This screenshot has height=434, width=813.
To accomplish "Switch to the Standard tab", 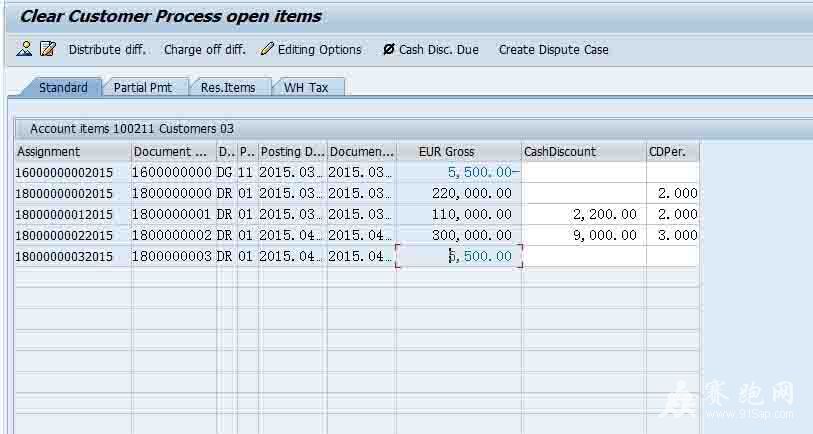I will [63, 88].
